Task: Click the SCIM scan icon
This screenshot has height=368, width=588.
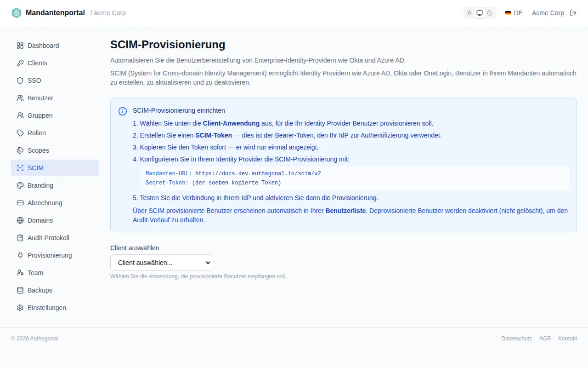Action: point(20,168)
